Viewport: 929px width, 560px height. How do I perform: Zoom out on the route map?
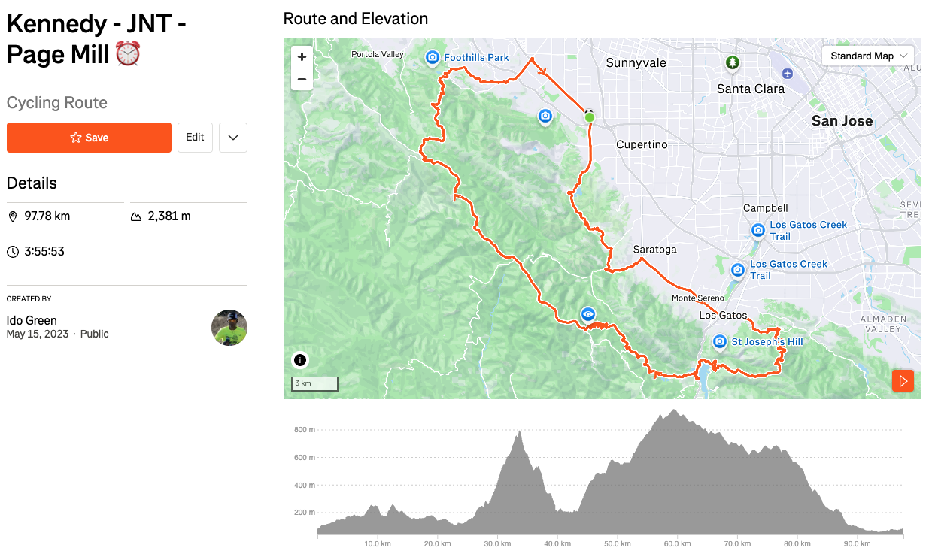click(302, 79)
